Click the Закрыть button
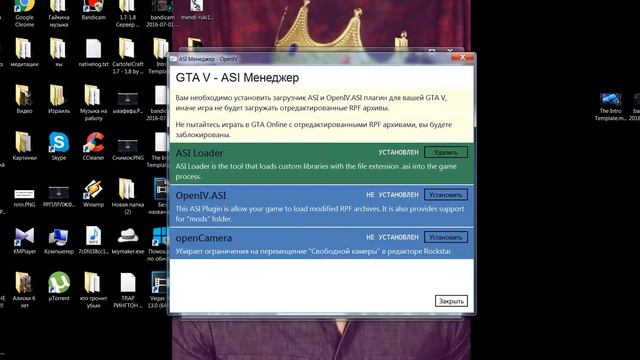 tap(451, 301)
